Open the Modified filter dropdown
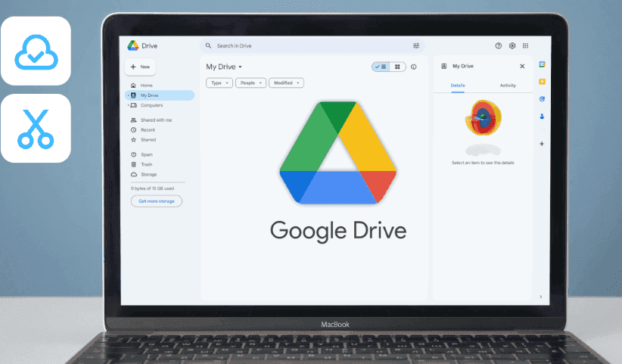 (286, 83)
